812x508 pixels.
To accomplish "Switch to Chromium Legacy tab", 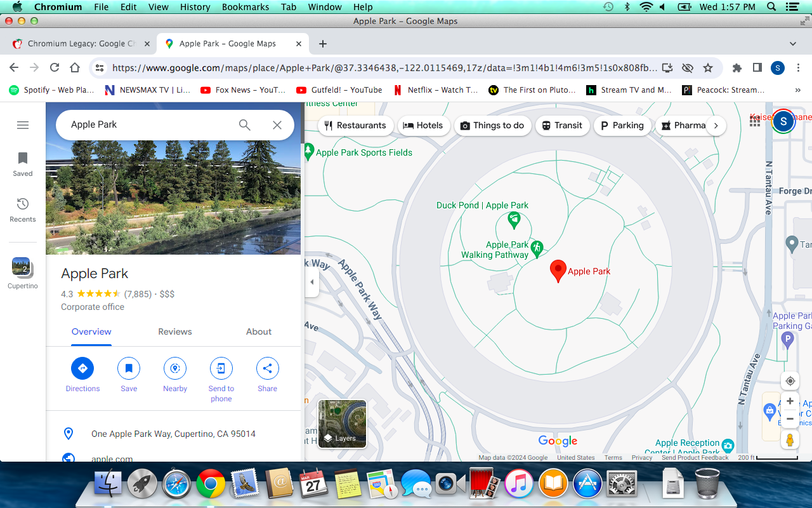I will coord(81,44).
